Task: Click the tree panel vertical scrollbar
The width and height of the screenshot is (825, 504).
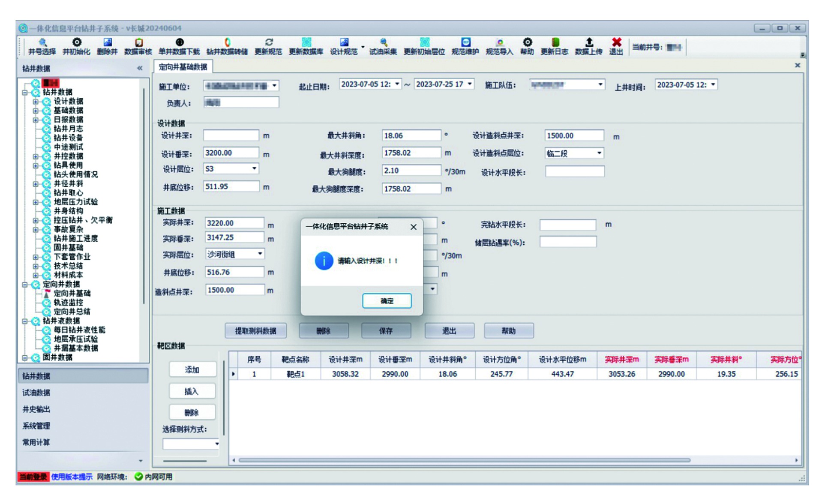Action: [x=144, y=195]
